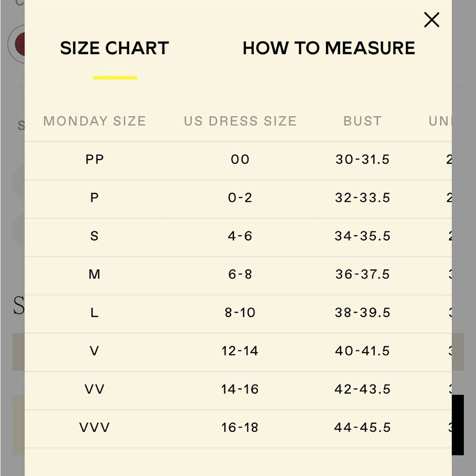This screenshot has height=476, width=476.
Task: Click the US Dress Size column header
Action: click(x=240, y=121)
